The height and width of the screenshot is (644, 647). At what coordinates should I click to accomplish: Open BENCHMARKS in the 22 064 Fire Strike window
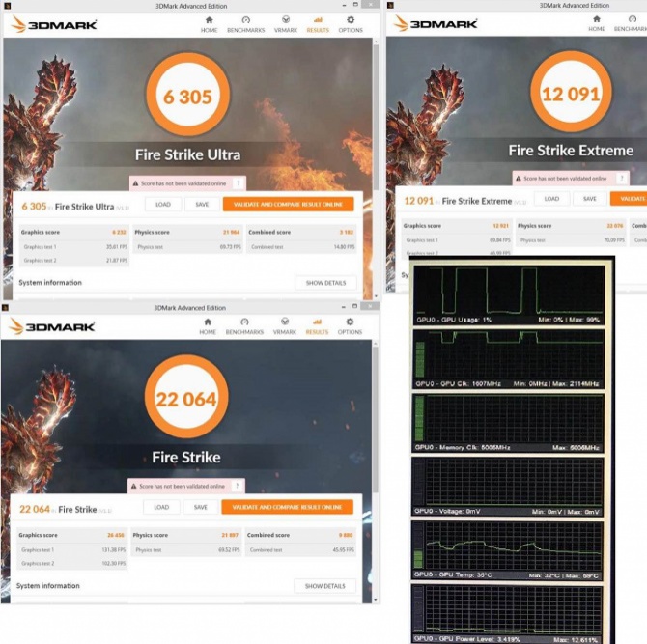point(244,326)
